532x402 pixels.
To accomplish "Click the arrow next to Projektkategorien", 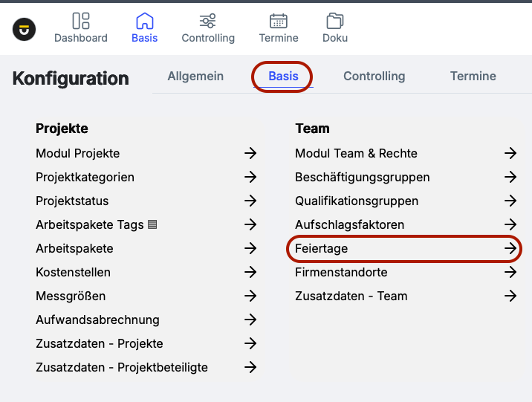I will (250, 177).
